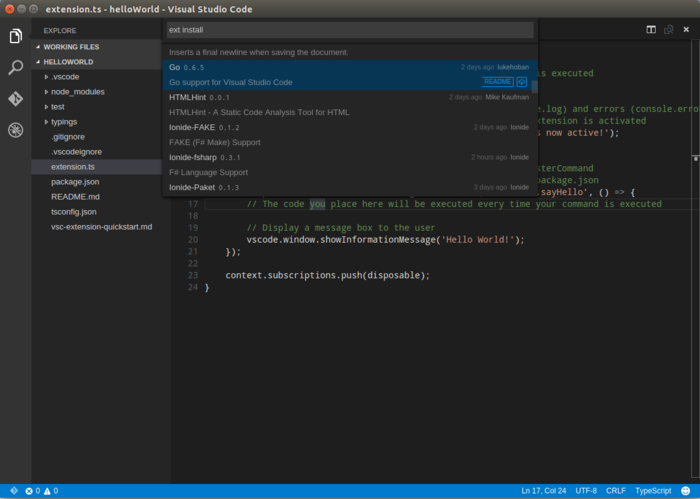Open the Search view in activity bar
The width and height of the screenshot is (700, 499).
15,68
